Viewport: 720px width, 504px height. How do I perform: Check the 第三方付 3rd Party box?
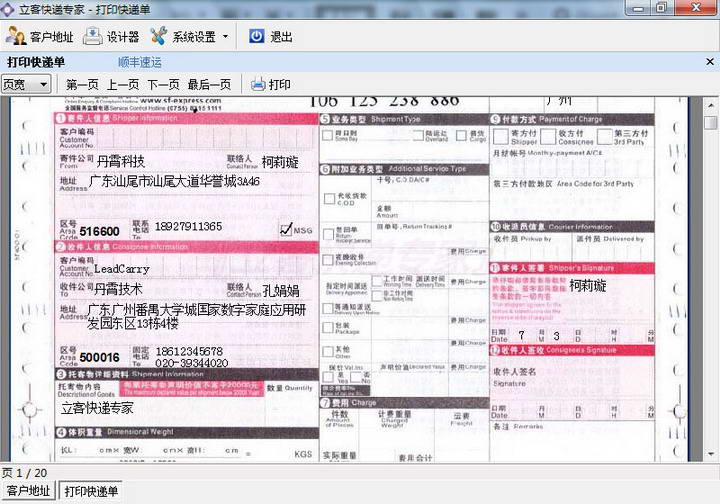pyautogui.click(x=604, y=136)
